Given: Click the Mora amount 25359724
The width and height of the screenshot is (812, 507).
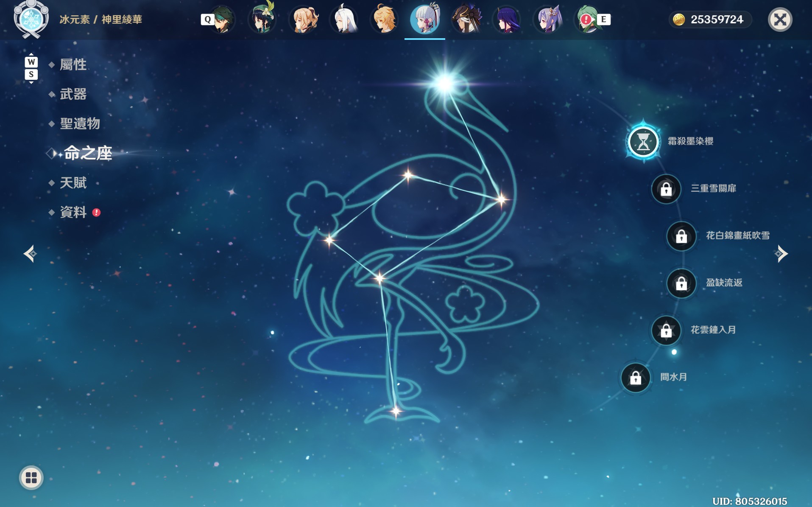Looking at the screenshot, I should pos(717,20).
